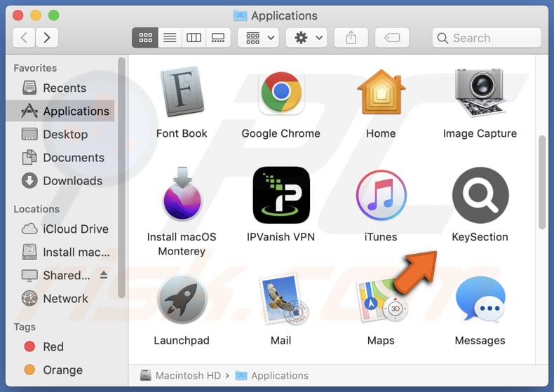Open Documents in the sidebar
Viewport: 554px width, 392px height.
(60, 158)
